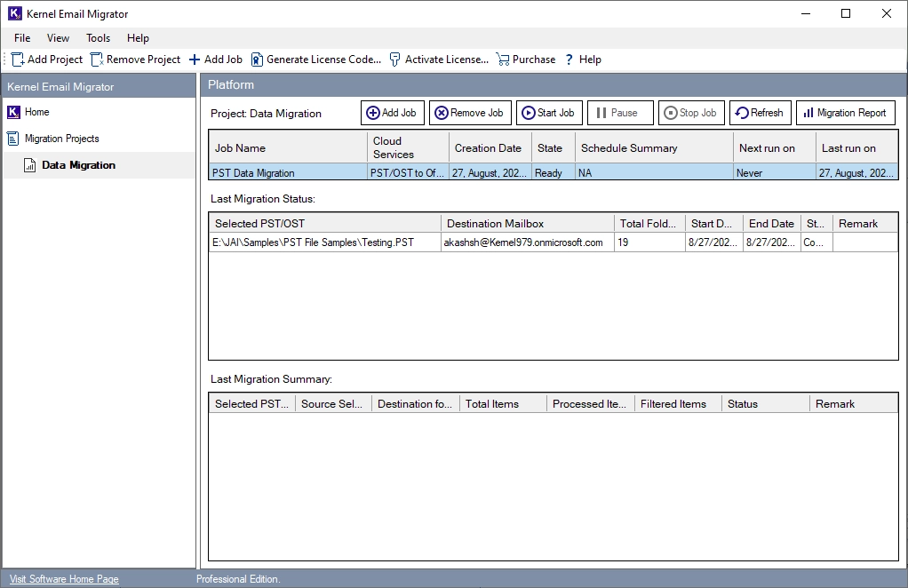The image size is (908, 588).
Task: Open the Help menu in menu bar
Action: (x=138, y=38)
